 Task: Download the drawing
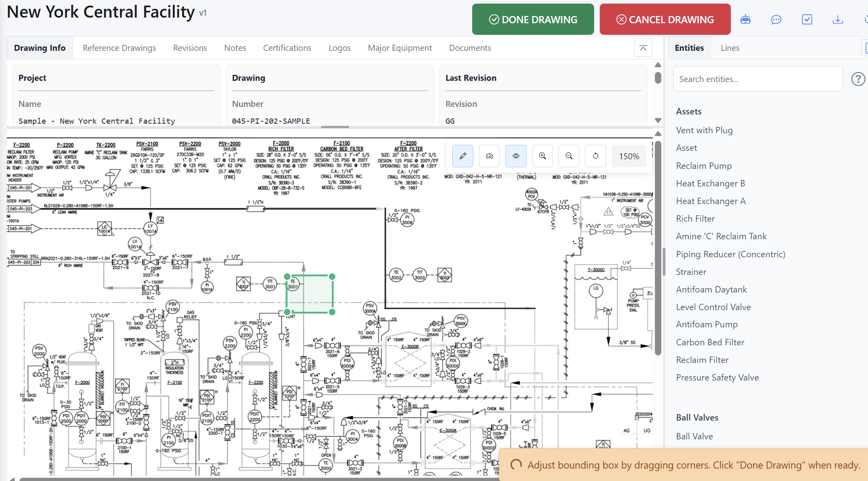pyautogui.click(x=837, y=19)
